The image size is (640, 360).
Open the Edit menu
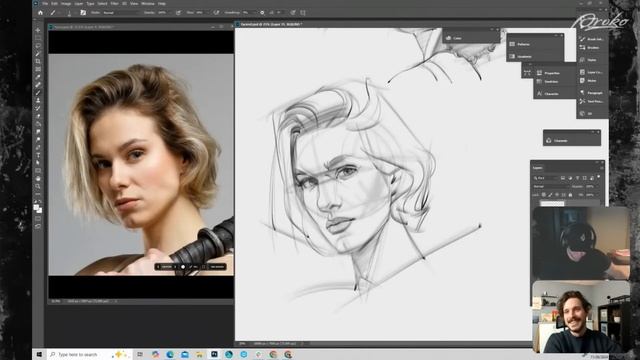54,3
